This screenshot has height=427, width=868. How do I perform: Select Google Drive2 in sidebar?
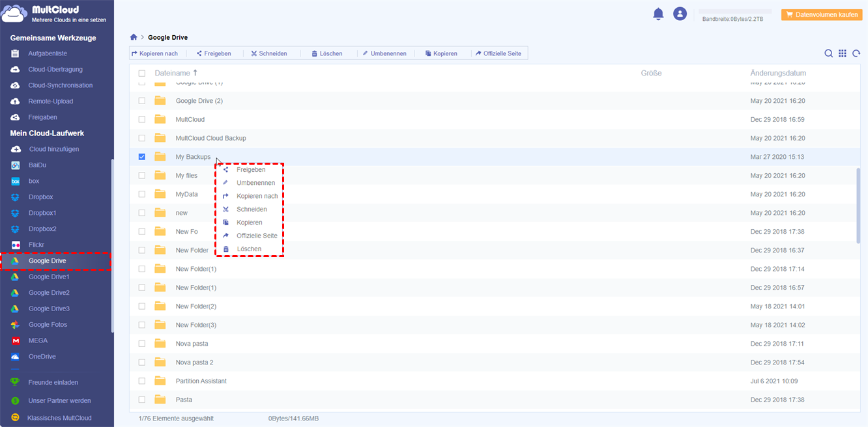tap(49, 293)
